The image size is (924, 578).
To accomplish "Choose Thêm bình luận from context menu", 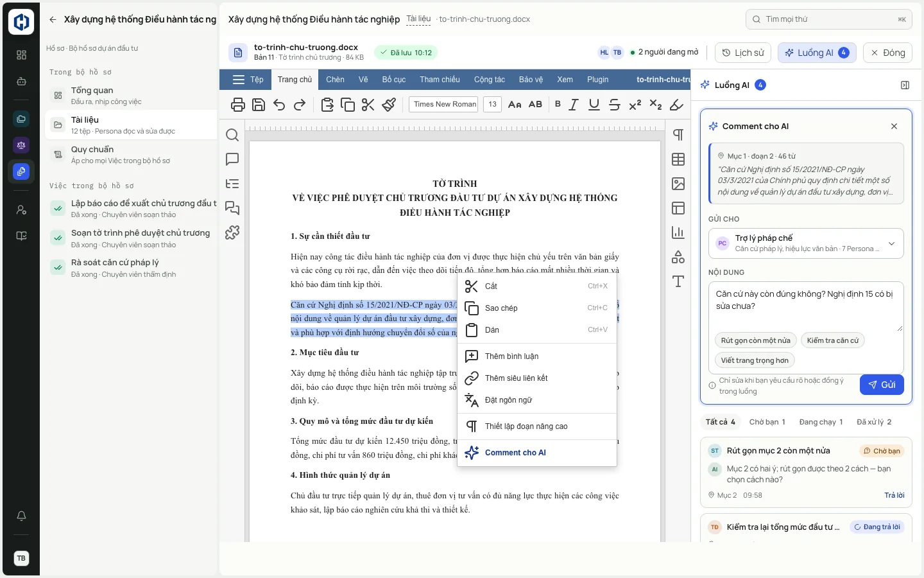I will click(537, 356).
